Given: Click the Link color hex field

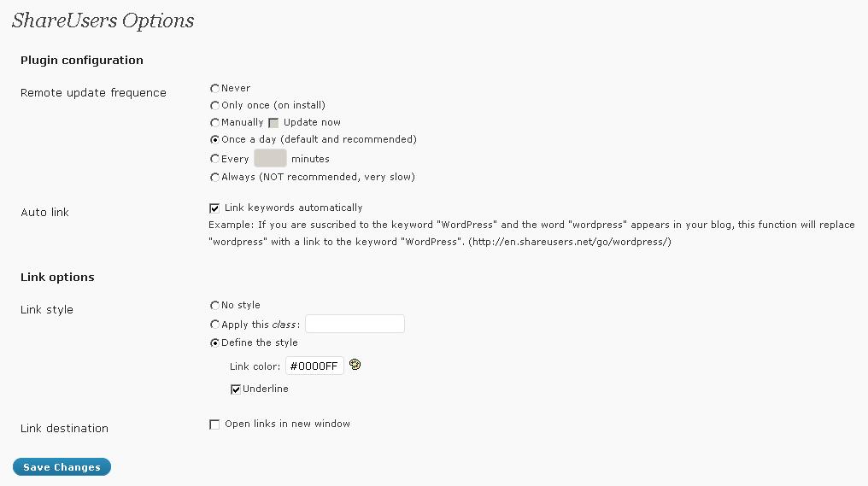Looking at the screenshot, I should (314, 366).
